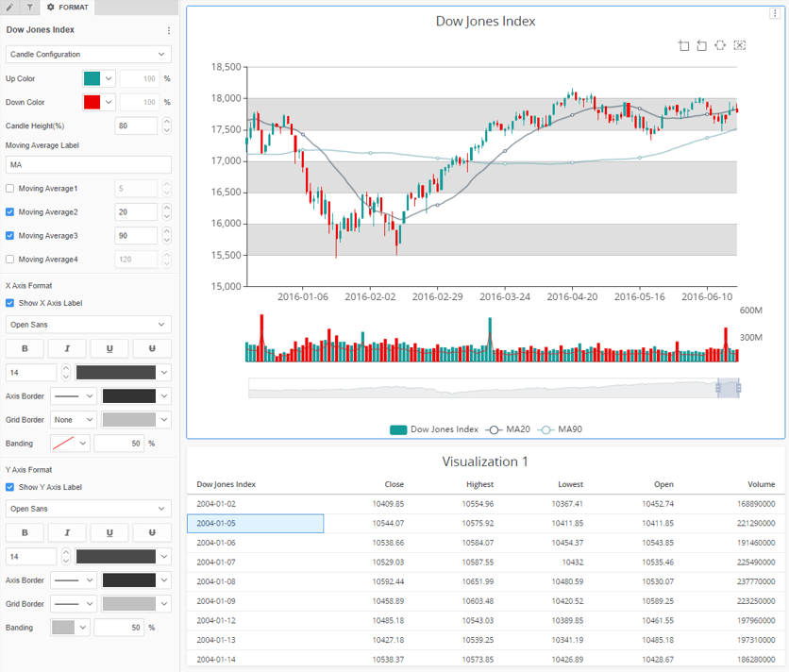The image size is (789, 672).
Task: Click the first zoom-area icon above chart
Action: click(684, 45)
